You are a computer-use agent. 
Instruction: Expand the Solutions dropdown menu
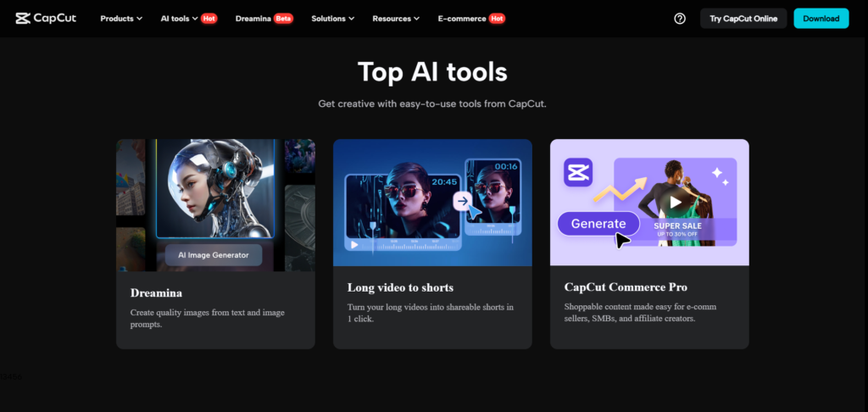tap(332, 19)
